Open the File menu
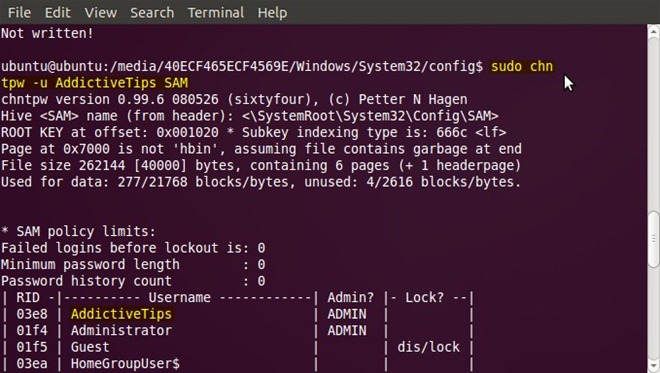Viewport: 660px width, 373px height. (x=19, y=13)
